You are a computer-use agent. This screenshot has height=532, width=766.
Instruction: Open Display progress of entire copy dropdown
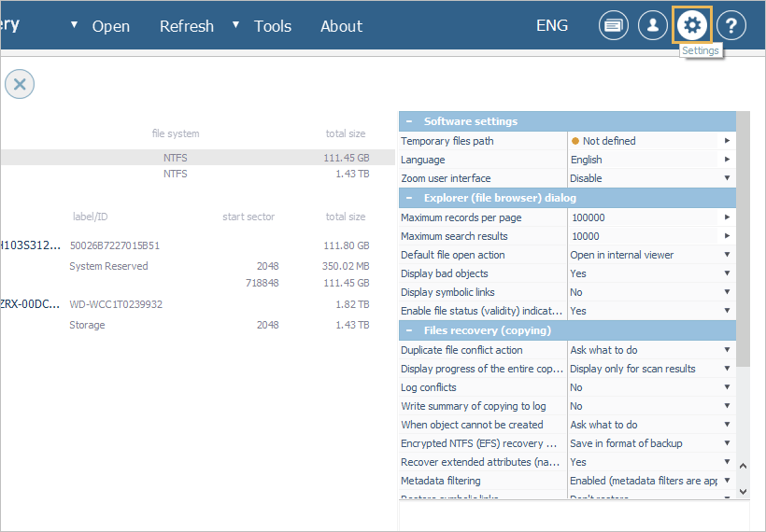(727, 369)
